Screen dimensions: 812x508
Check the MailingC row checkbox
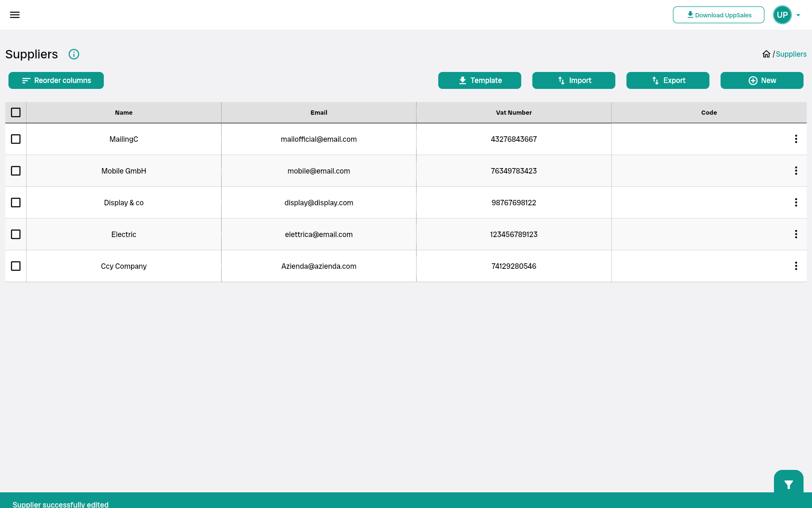click(16, 139)
